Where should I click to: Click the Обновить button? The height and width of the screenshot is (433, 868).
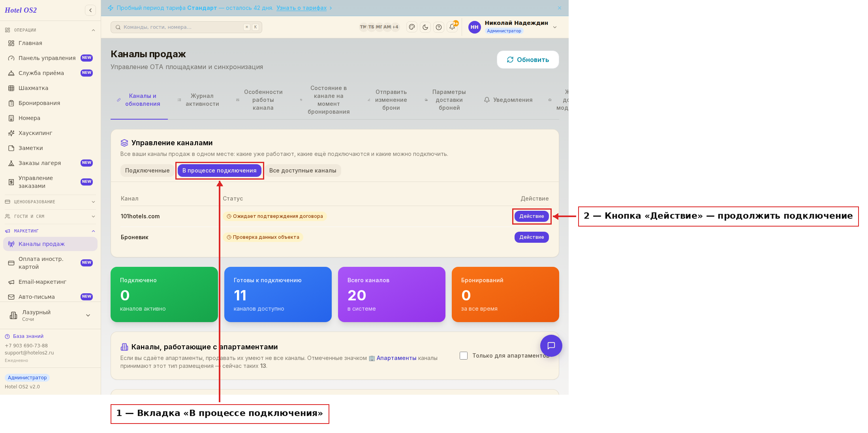point(528,60)
